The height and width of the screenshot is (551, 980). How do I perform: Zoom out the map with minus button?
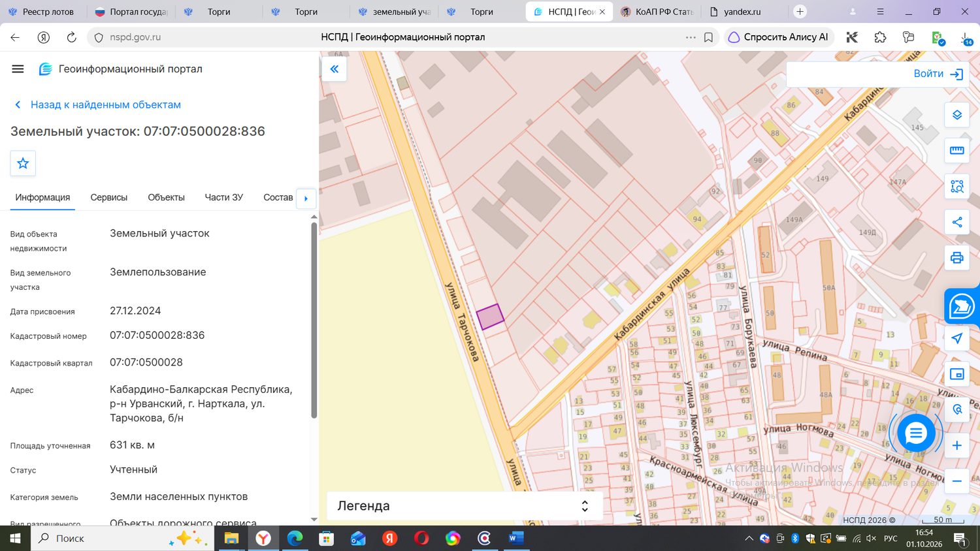(x=957, y=481)
